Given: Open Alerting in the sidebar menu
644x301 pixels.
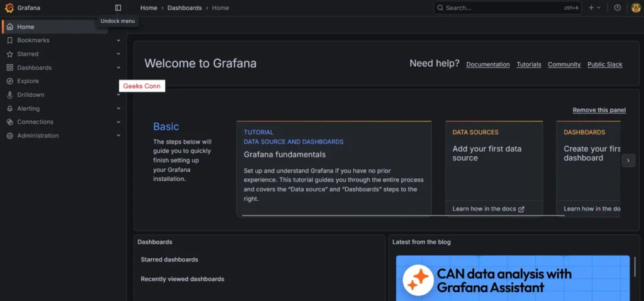Looking at the screenshot, I should (28, 108).
